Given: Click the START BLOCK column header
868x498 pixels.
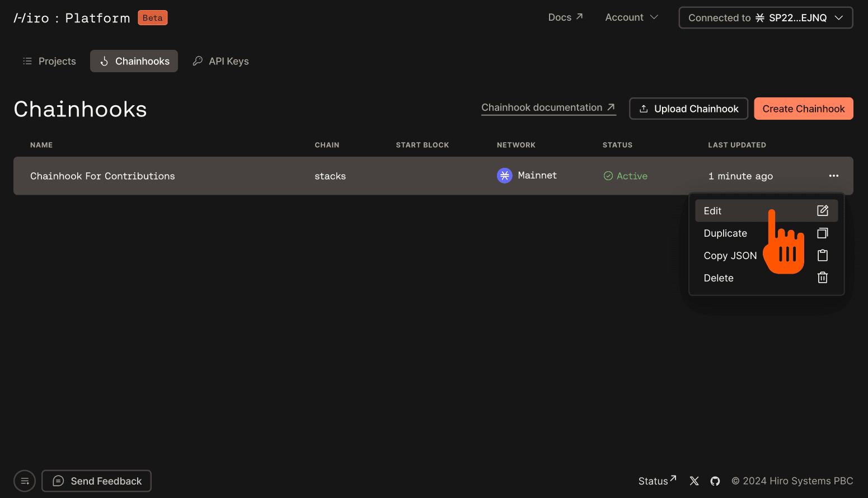Looking at the screenshot, I should pos(422,145).
